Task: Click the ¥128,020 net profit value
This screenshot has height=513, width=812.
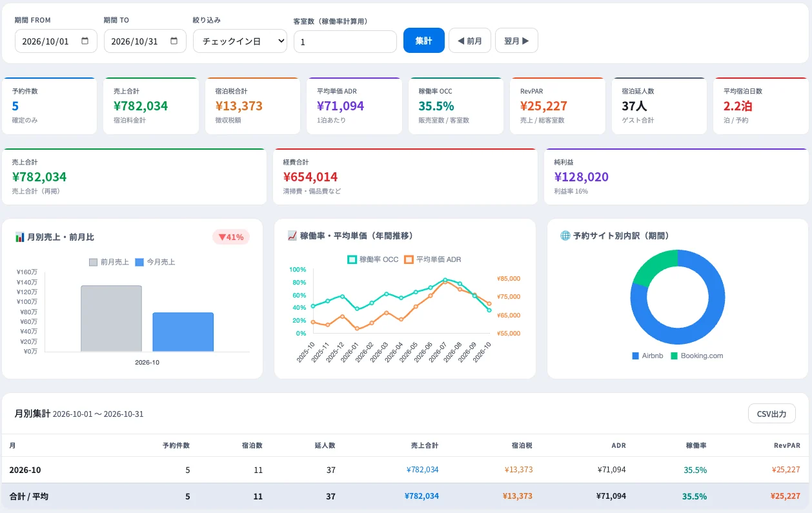Action: click(x=582, y=177)
